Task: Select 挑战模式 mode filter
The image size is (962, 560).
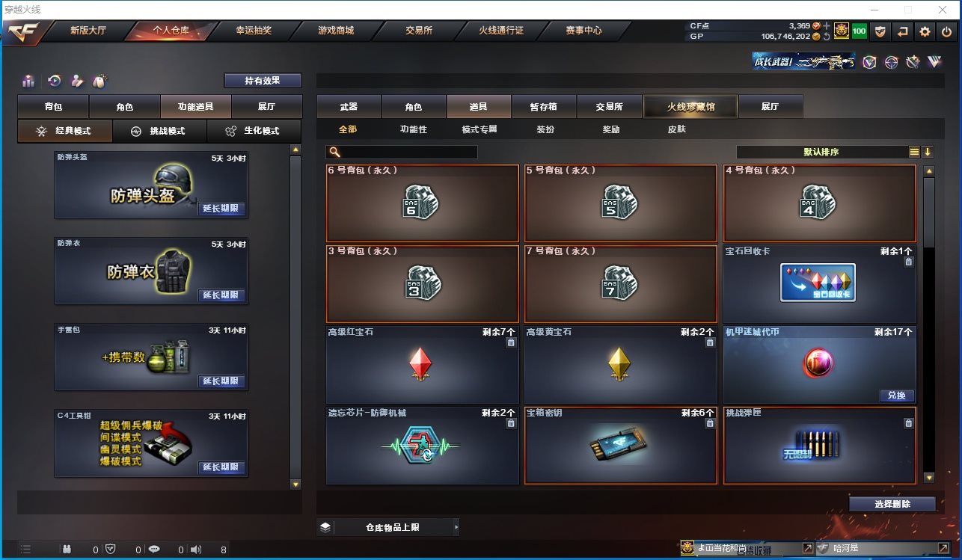Action: click(x=160, y=131)
